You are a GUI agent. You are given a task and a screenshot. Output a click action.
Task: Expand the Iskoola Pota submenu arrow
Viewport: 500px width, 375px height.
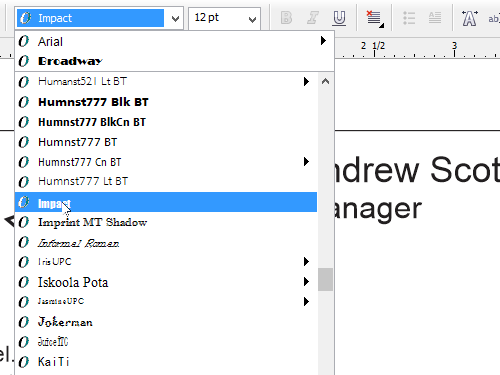pyautogui.click(x=306, y=282)
